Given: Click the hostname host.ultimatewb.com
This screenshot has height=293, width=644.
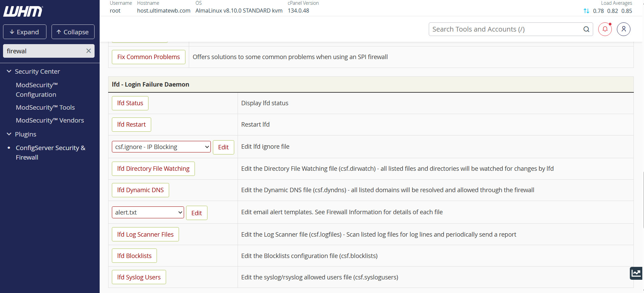Looking at the screenshot, I should [x=164, y=11].
